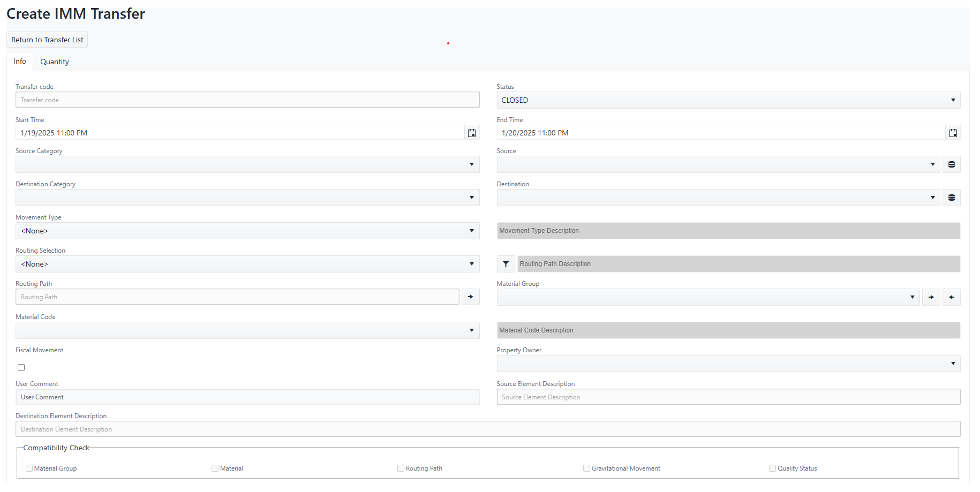This screenshot has height=492, width=980.
Task: Check Gravitational Movement in Compatibility Check
Action: pos(586,468)
